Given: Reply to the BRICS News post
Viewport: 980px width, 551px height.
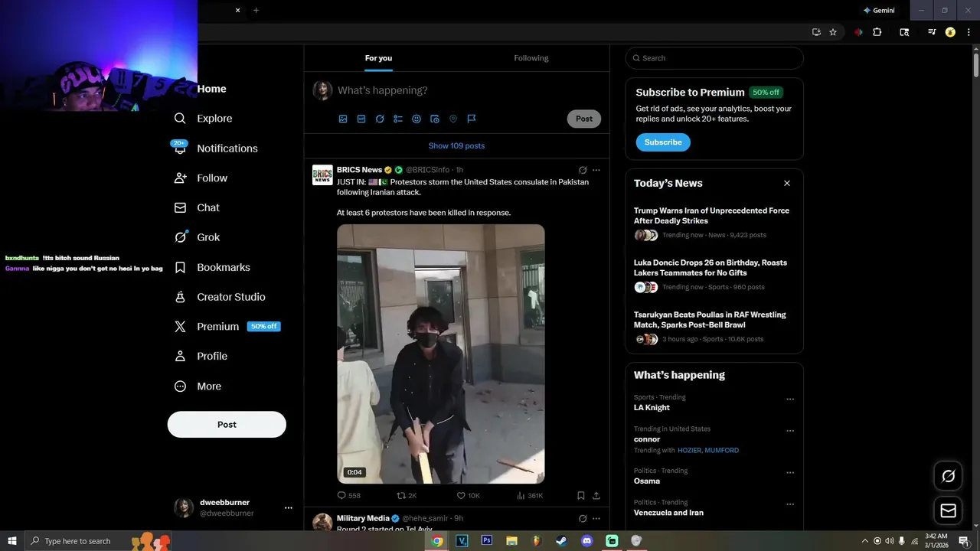Looking at the screenshot, I should 348,495.
